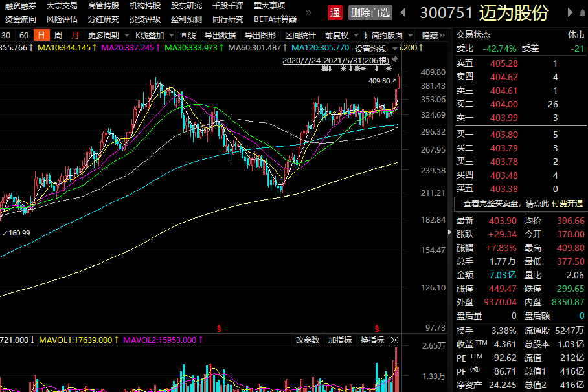Click the 买一 price 403.80
The image size is (588, 392).
(x=504, y=135)
